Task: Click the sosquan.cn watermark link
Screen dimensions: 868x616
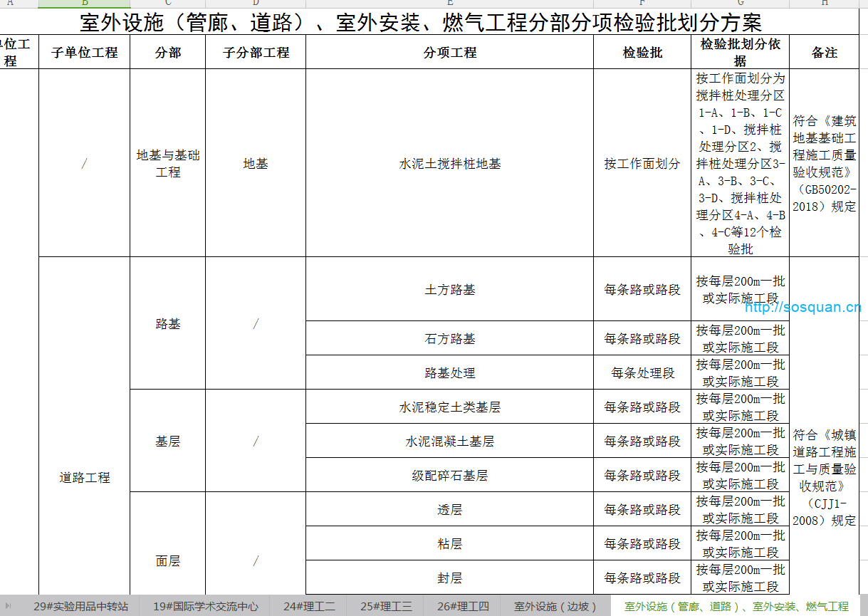Action: pyautogui.click(x=802, y=308)
